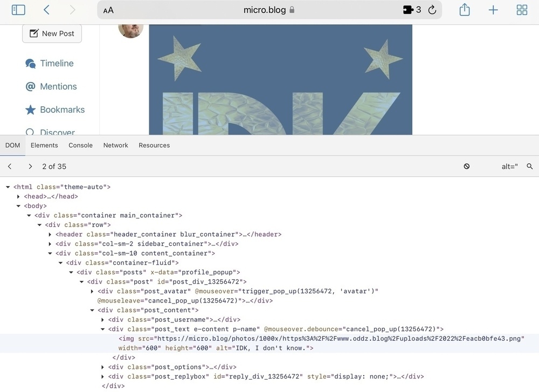Open the AA reader view menu
The width and height of the screenshot is (539, 392).
pos(108,10)
